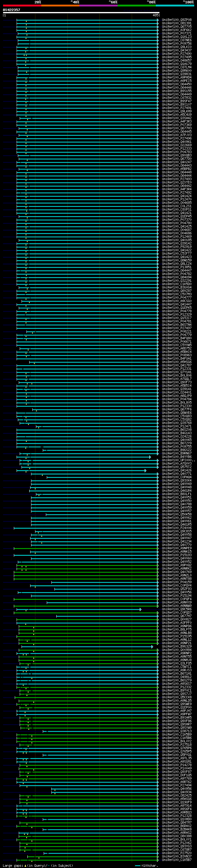The width and height of the screenshot is (197, 868).
Task: Click the green ~80% identity legend segment
Action: tap(137, 6)
